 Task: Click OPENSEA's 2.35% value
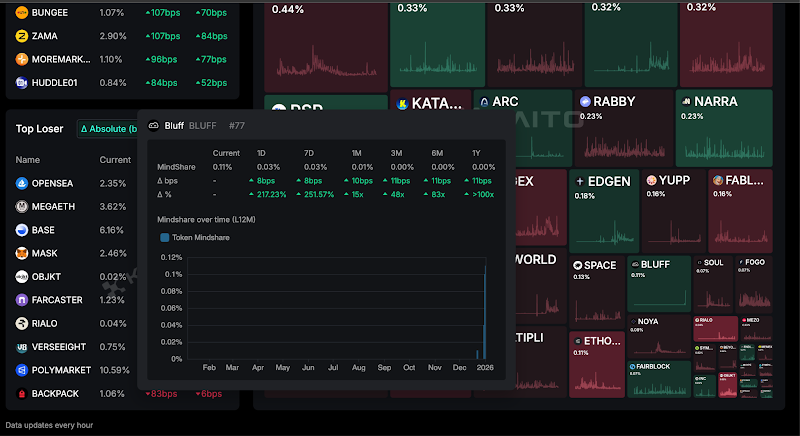tap(113, 184)
